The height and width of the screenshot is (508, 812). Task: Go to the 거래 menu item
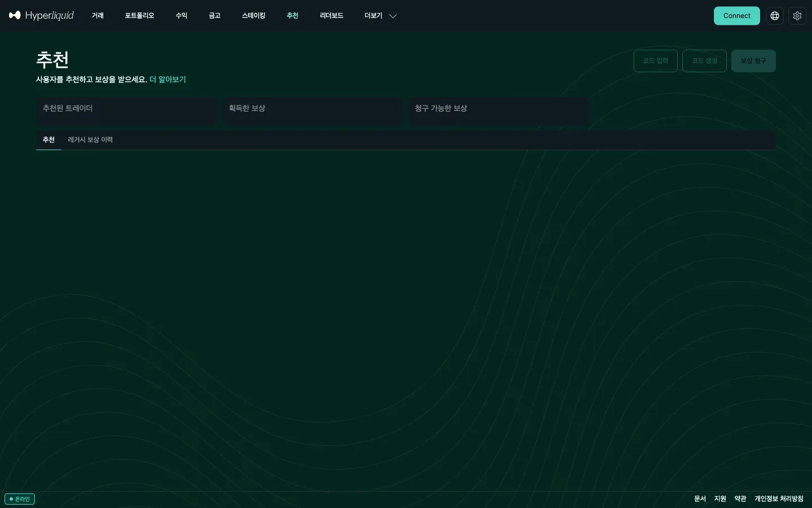pos(98,16)
